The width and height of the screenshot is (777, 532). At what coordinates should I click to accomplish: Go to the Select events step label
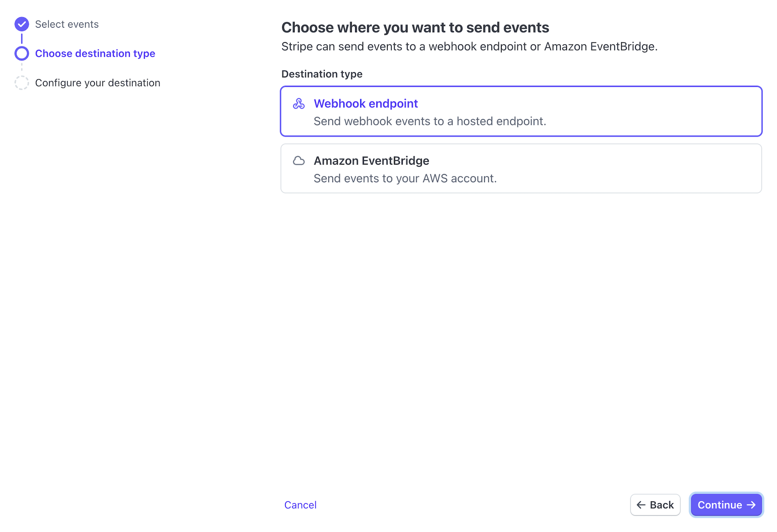pos(67,24)
